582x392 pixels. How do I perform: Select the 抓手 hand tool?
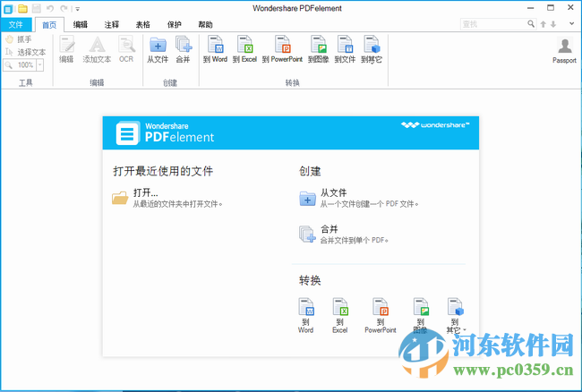tap(19, 39)
